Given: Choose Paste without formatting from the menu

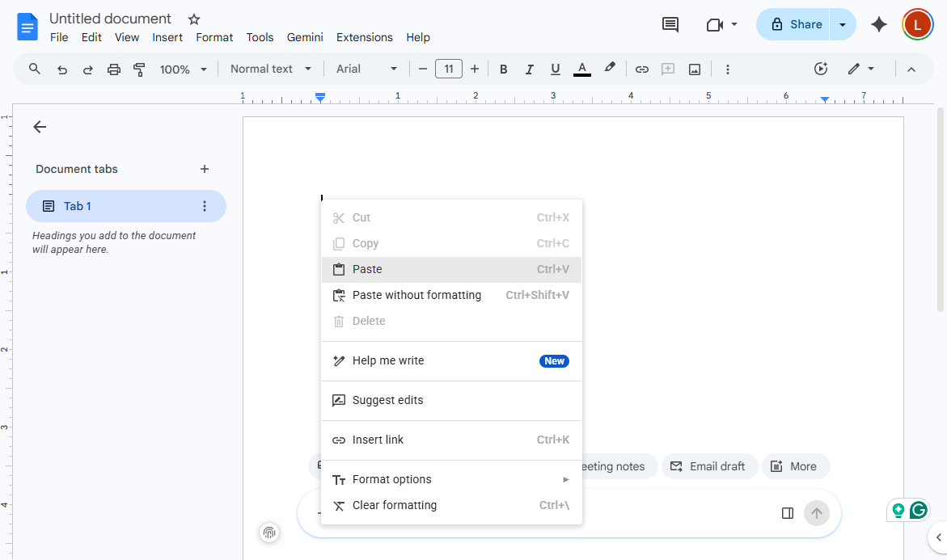Looking at the screenshot, I should (x=416, y=295).
